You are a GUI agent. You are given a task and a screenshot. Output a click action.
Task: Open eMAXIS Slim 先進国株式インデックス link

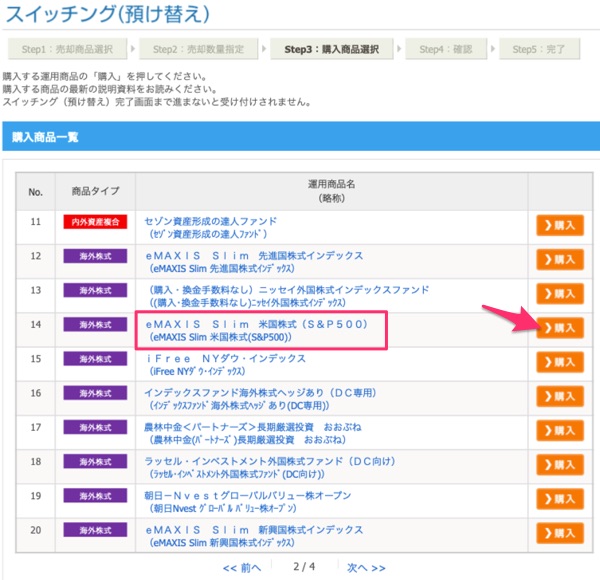[x=254, y=262]
